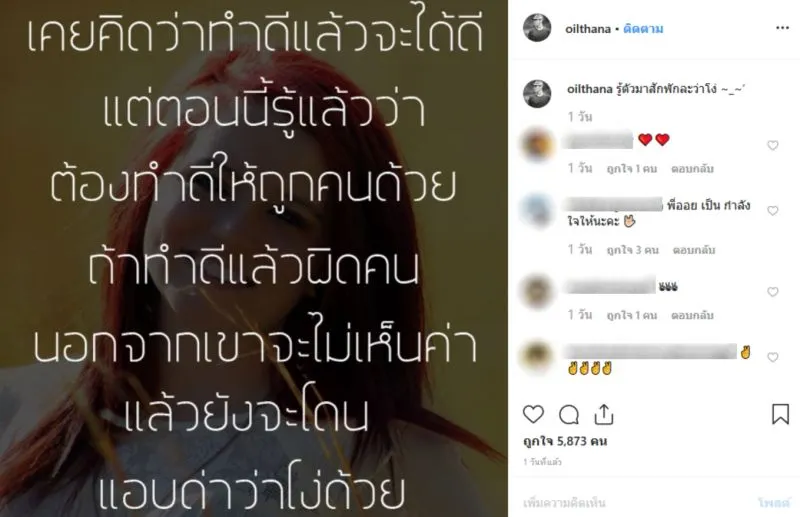View likes on ถูกใจ 3 คน
Viewport: 800px width, 517px height.
click(633, 250)
